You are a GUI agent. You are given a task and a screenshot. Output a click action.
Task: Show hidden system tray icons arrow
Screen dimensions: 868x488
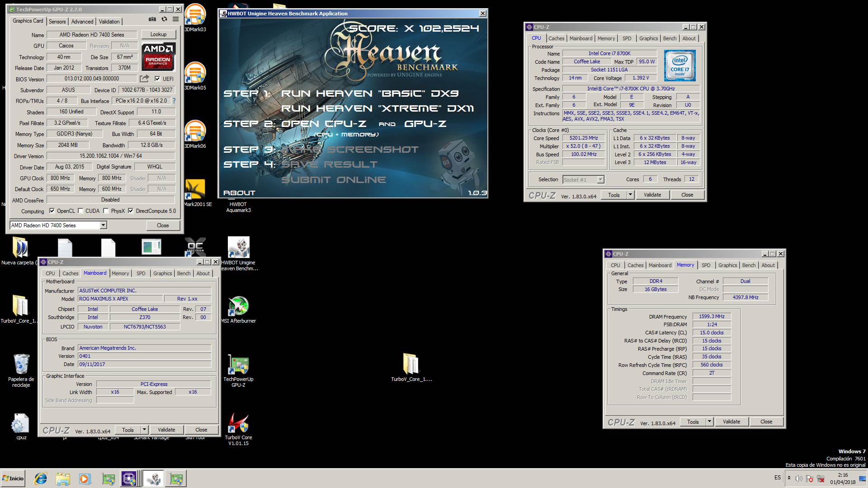[x=789, y=479]
